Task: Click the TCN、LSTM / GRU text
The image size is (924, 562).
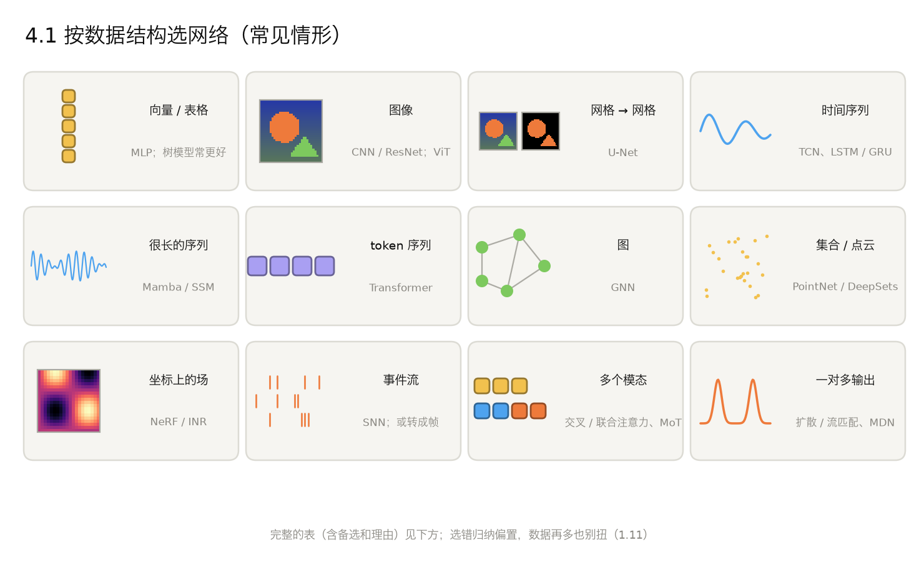Action: pyautogui.click(x=845, y=152)
